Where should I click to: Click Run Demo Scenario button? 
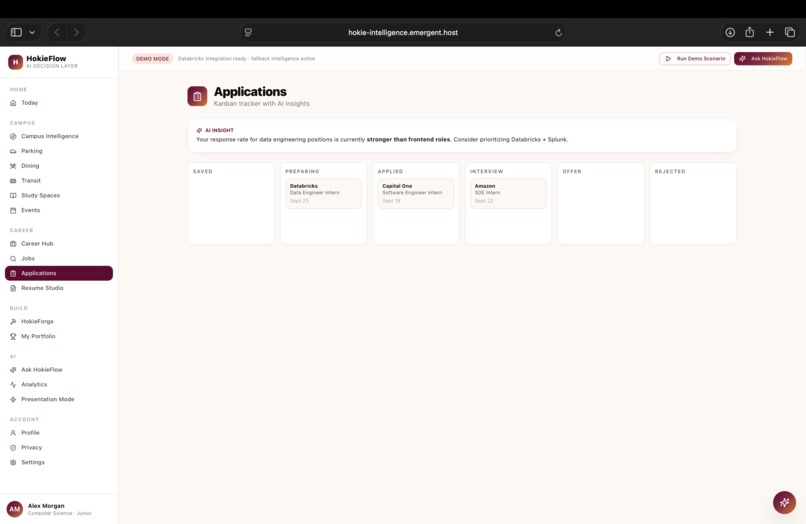695,59
